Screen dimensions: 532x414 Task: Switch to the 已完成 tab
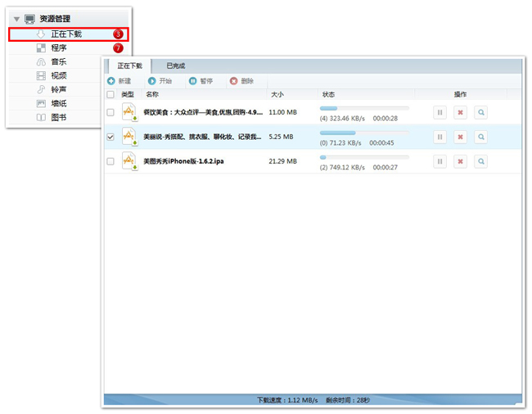point(176,66)
